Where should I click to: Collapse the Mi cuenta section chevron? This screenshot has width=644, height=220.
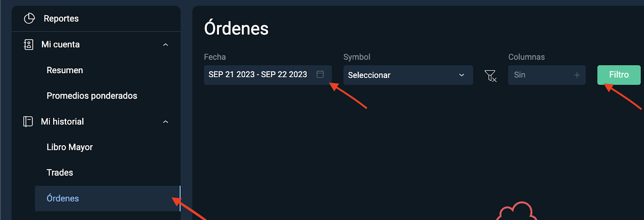click(x=165, y=45)
